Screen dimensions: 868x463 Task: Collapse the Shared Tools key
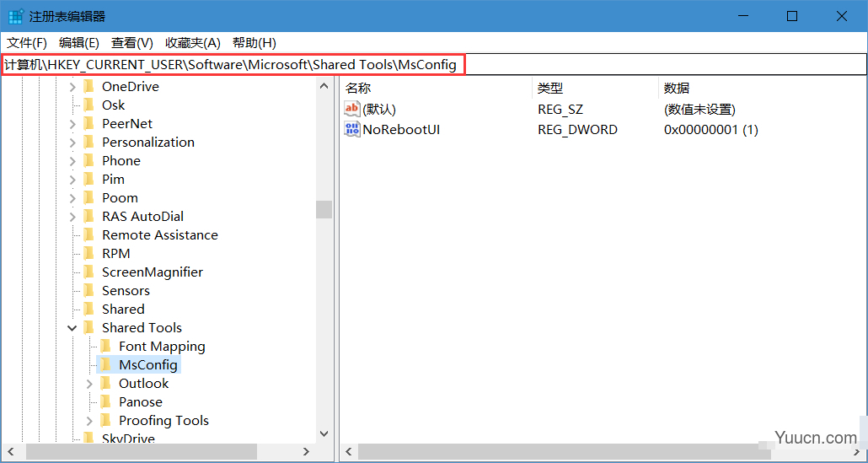point(72,328)
